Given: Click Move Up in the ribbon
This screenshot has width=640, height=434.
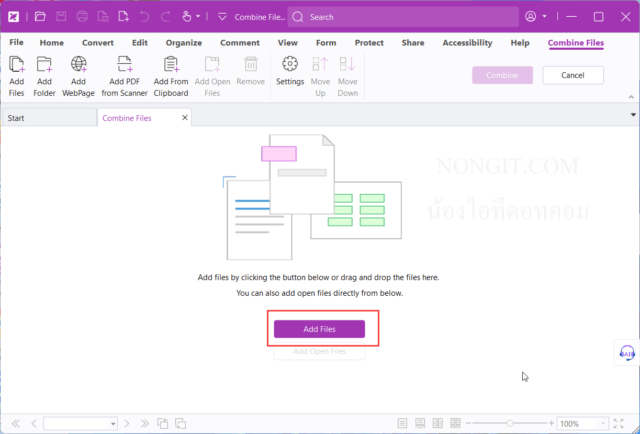Looking at the screenshot, I should [320, 76].
